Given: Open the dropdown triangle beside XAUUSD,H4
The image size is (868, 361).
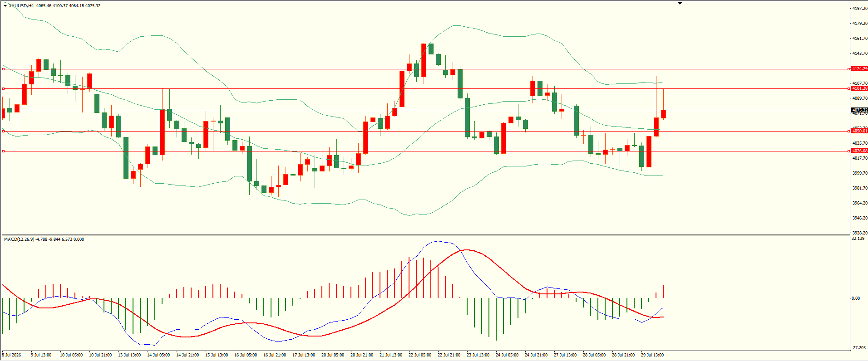Looking at the screenshot, I should click(x=5, y=6).
